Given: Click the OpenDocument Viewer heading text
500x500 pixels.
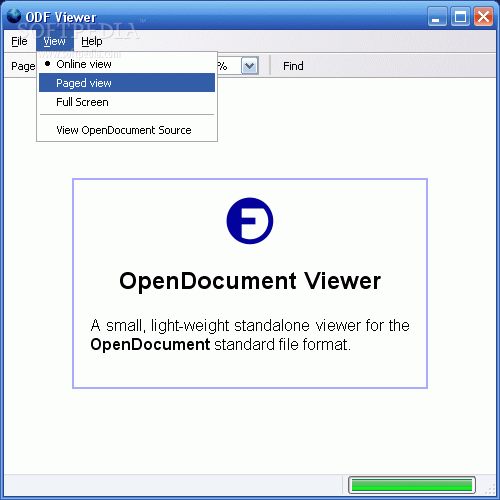Looking at the screenshot, I should pos(250,281).
